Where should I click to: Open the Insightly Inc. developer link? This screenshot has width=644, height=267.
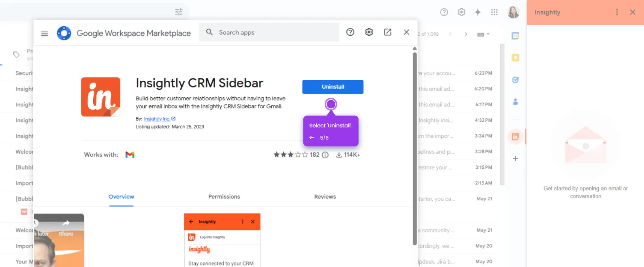click(159, 119)
